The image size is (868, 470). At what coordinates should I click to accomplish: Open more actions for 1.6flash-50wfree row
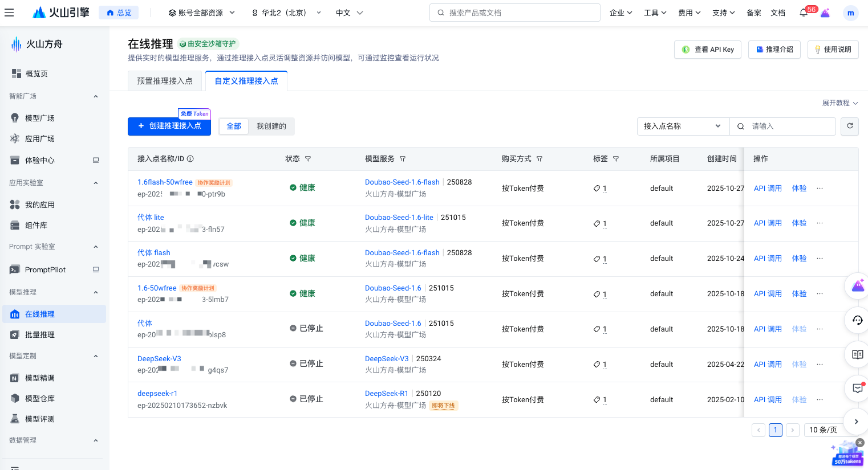pyautogui.click(x=820, y=188)
